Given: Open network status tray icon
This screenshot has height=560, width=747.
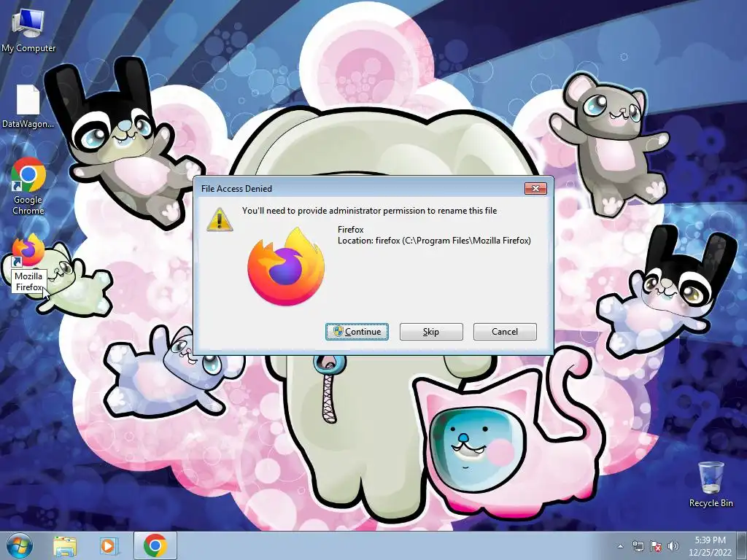Looking at the screenshot, I should (x=638, y=546).
